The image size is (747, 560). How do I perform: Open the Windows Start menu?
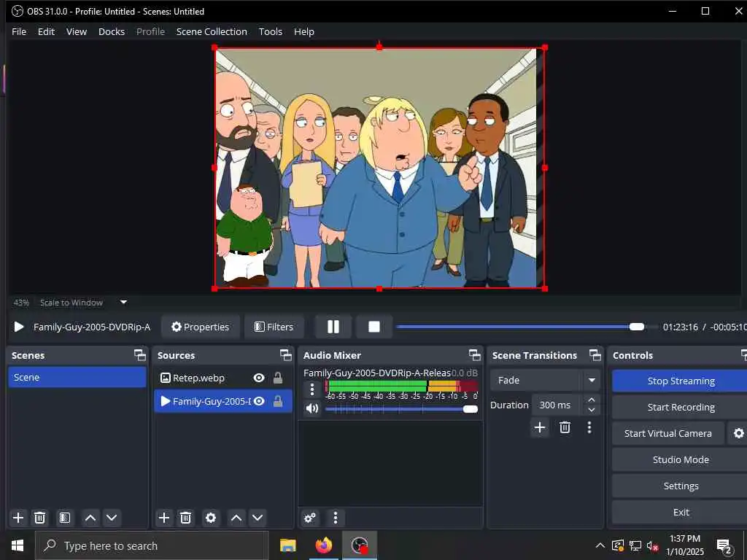tap(18, 545)
